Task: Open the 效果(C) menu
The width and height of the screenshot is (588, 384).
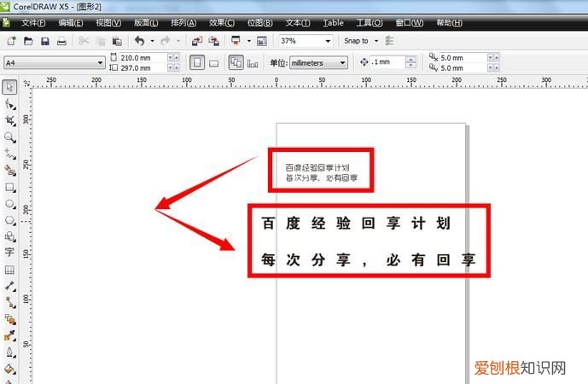Action: tap(222, 23)
